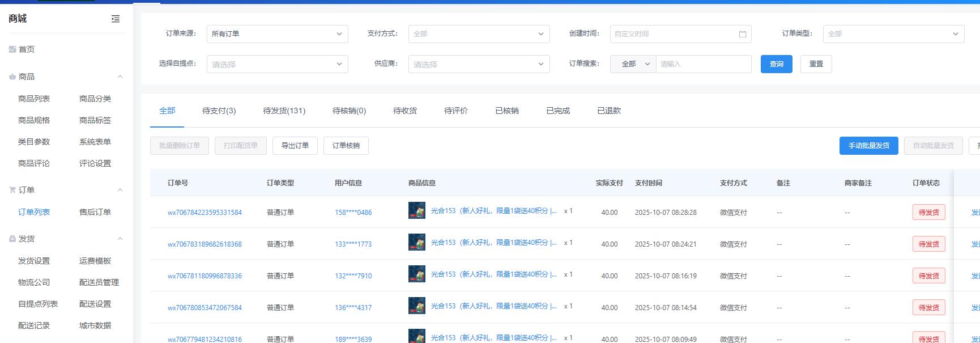Screen dimensions: 980x343
Task: Click product thumbnail in first order row
Action: pos(416,211)
